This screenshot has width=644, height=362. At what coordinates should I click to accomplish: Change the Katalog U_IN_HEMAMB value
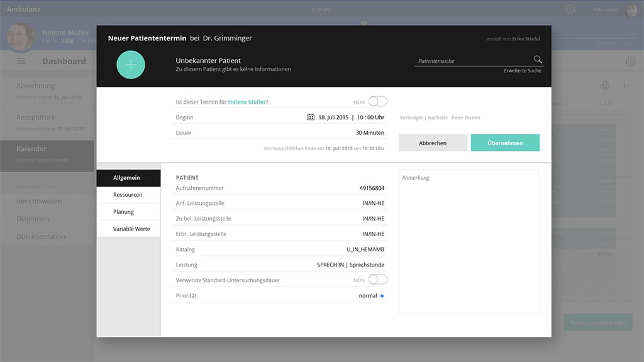coord(365,250)
